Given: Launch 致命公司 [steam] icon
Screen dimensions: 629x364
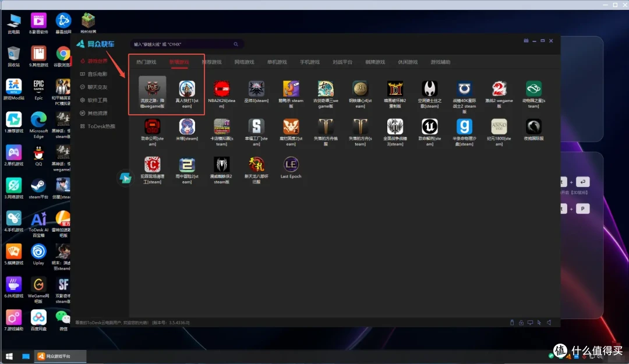Looking at the screenshot, I should coord(152,126).
